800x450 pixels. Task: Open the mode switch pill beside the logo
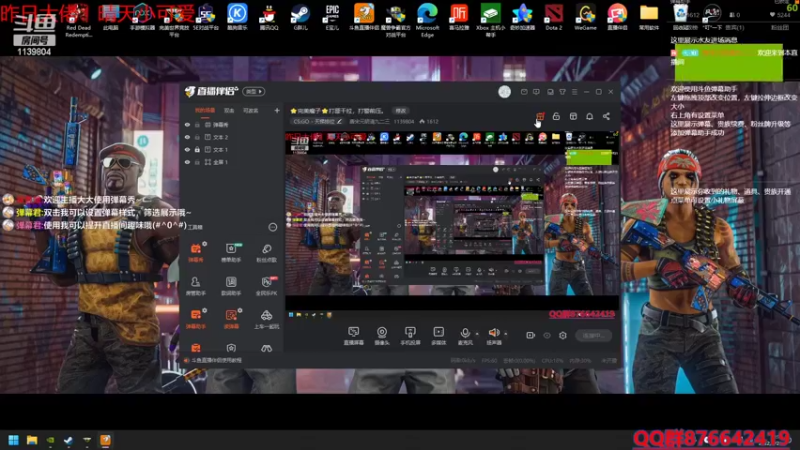[x=254, y=92]
